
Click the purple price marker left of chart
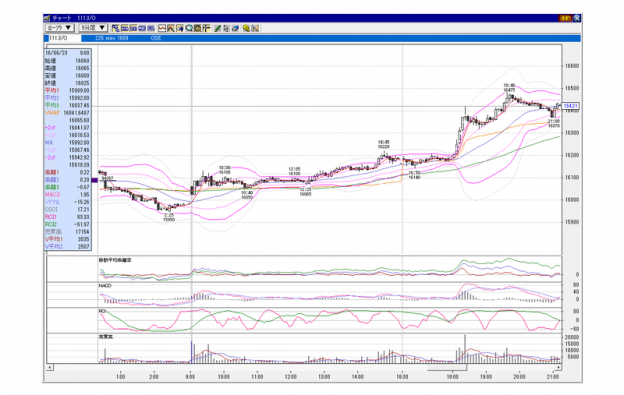(94, 180)
